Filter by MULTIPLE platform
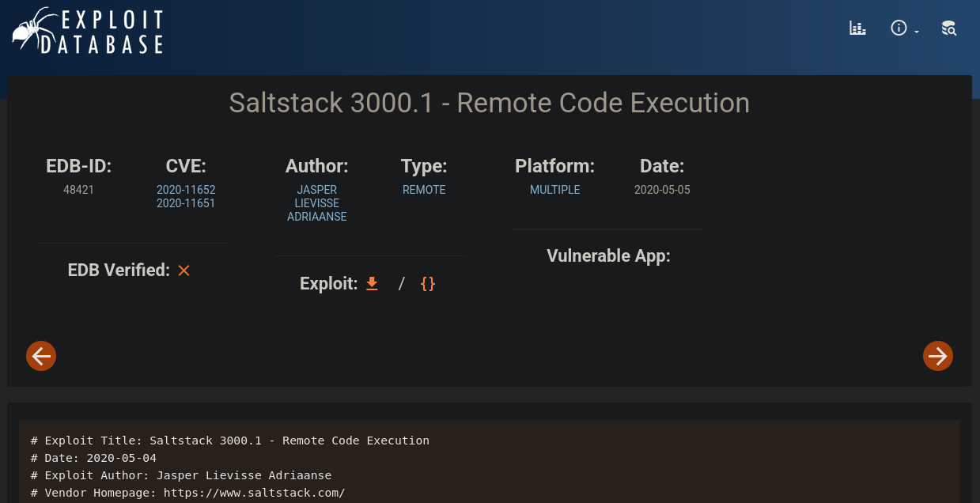The image size is (980, 503). coord(554,190)
